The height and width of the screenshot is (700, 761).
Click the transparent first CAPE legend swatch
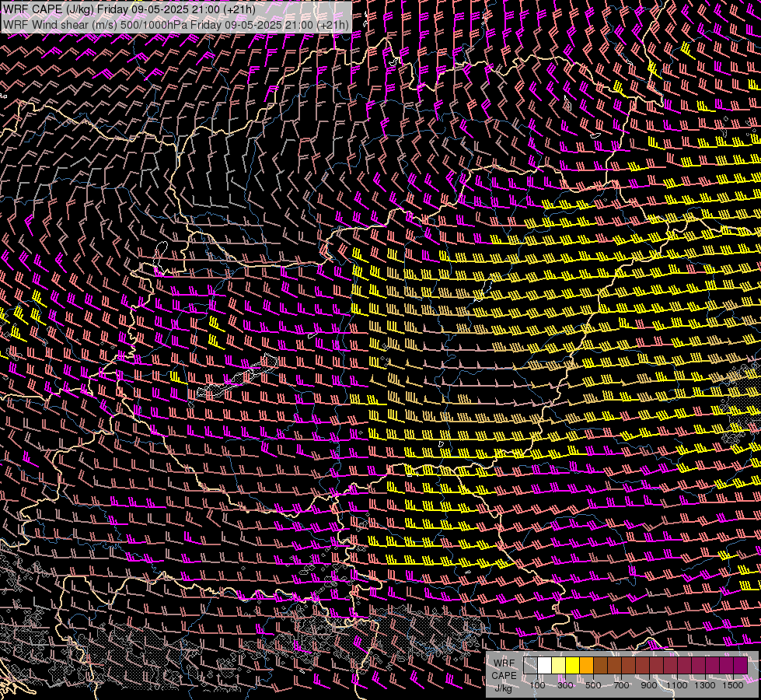pos(530,665)
